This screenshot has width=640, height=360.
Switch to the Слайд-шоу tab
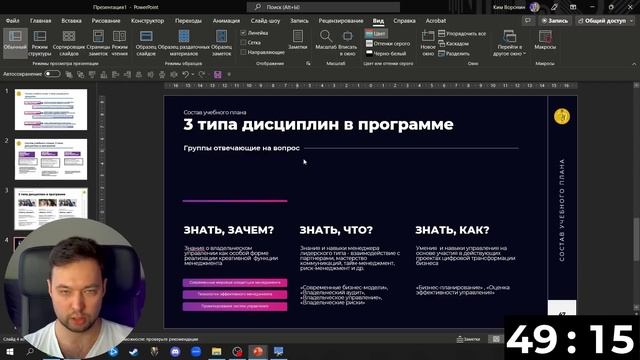tap(265, 20)
